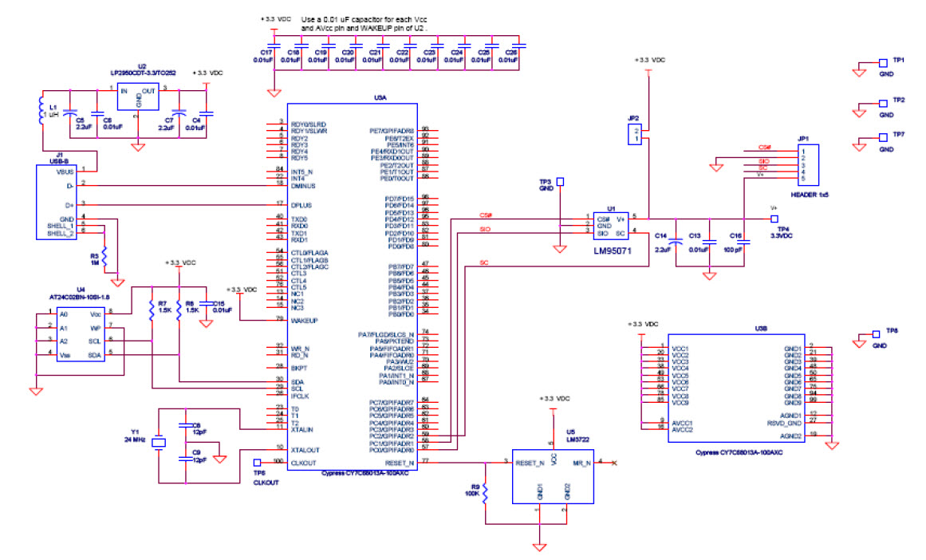Select the JP2 two-pin jumper
Image resolution: width=926 pixels, height=560 pixels.
[x=634, y=134]
